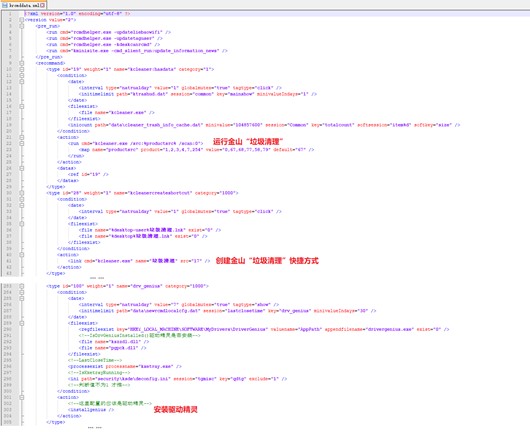Click the kminisite.exe update_information_news line
Screen dimensions: 530x432
tap(137, 51)
